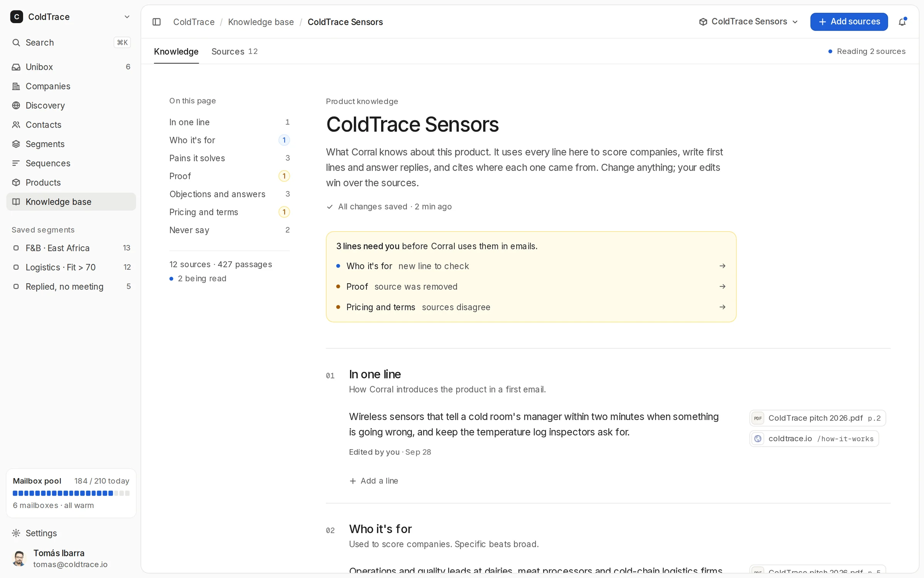Click the Add sources button
924x578 pixels.
point(849,22)
